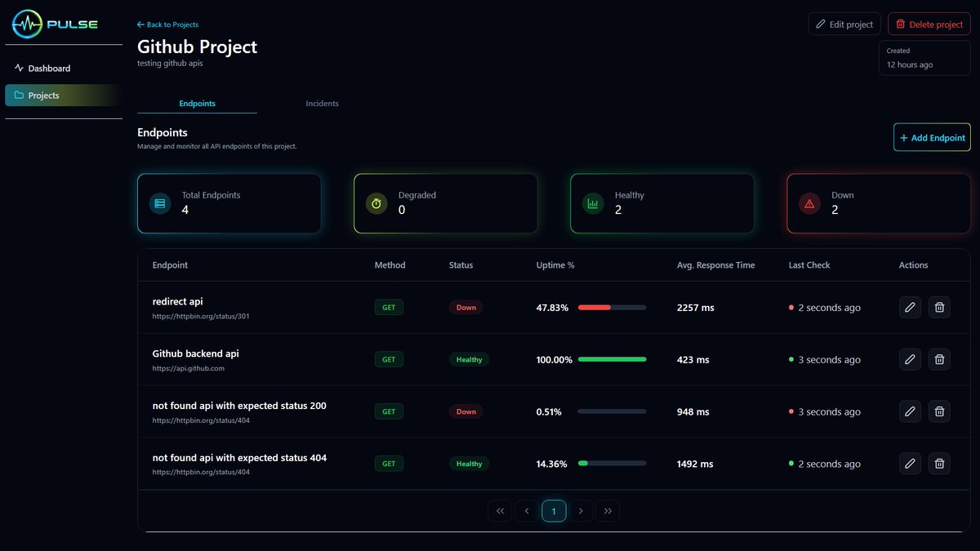980x551 pixels.
Task: Go back via Back to Projects link
Action: (167, 24)
